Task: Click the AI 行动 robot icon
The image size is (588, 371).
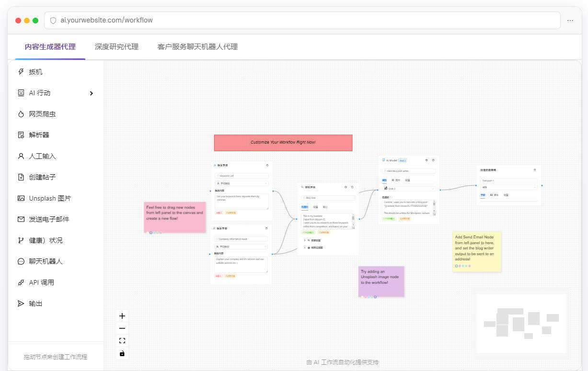Action: tap(21, 93)
